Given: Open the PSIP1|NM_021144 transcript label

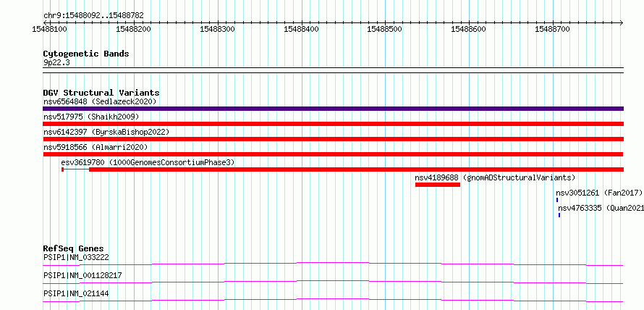Looking at the screenshot, I should pyautogui.click(x=76, y=293).
